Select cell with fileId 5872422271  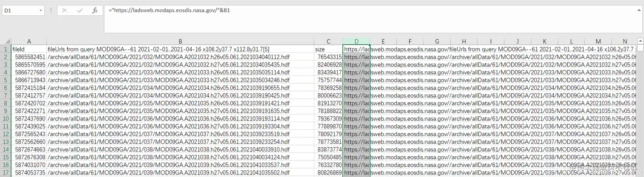pos(29,111)
